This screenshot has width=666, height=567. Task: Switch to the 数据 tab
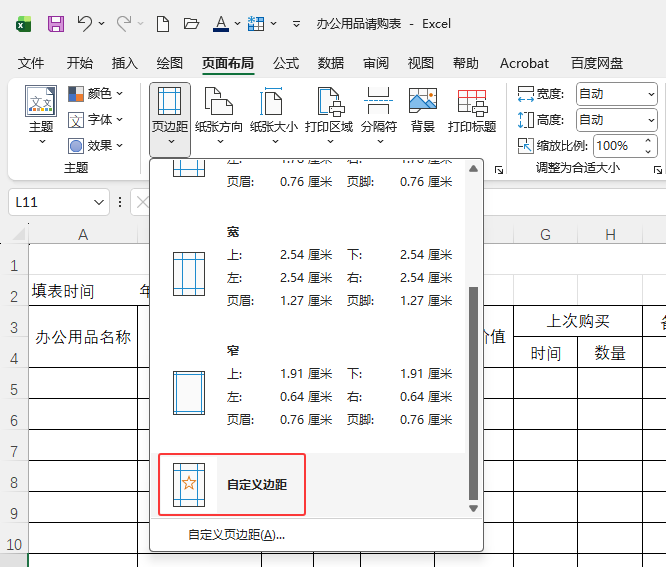click(331, 63)
